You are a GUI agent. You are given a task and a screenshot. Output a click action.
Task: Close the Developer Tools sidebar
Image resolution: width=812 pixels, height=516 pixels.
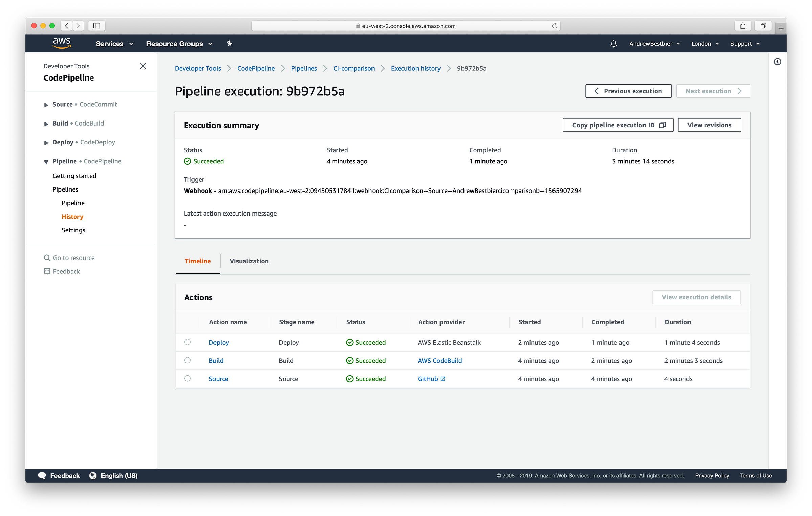143,66
